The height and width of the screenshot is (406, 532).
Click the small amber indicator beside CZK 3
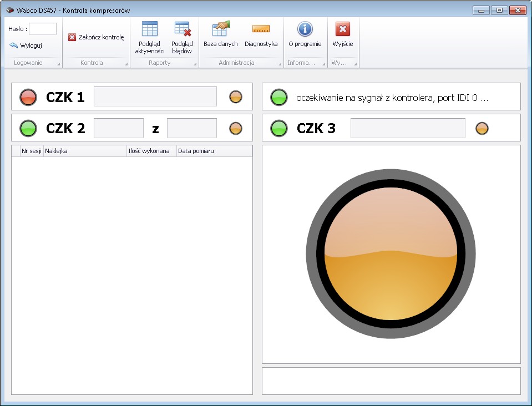click(482, 128)
